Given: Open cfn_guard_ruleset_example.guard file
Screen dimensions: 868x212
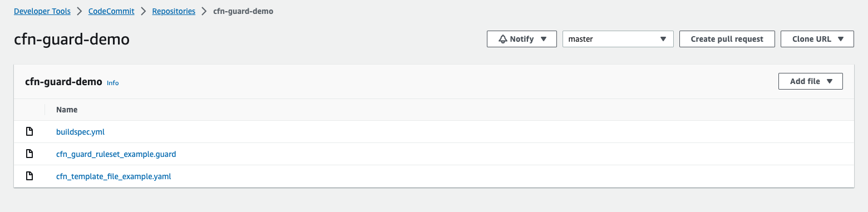Looking at the screenshot, I should point(116,154).
